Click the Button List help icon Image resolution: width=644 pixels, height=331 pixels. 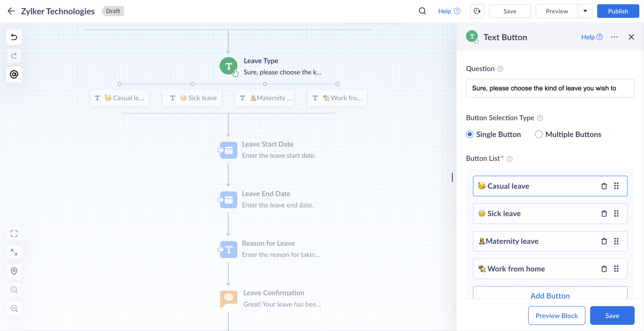(x=509, y=159)
